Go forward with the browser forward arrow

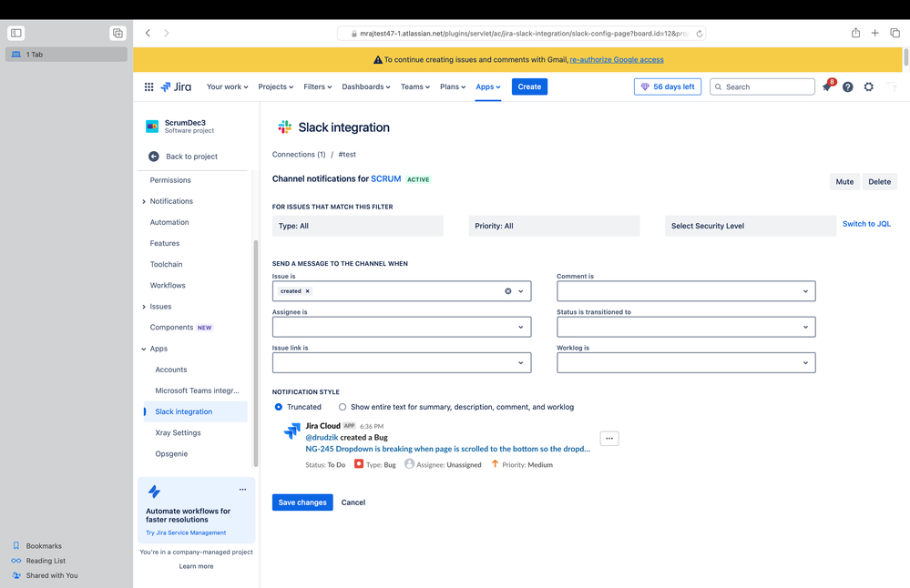167,33
